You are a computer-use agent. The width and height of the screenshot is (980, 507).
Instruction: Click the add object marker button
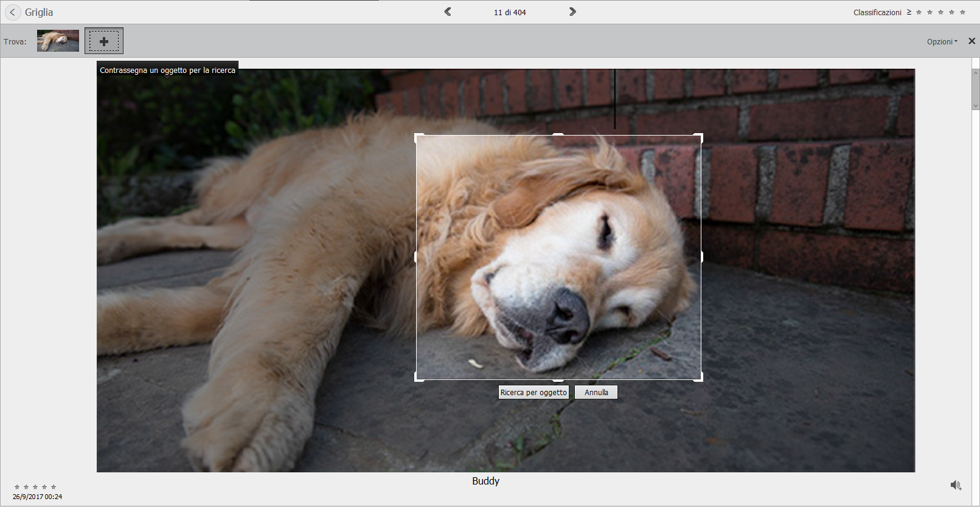pos(104,41)
